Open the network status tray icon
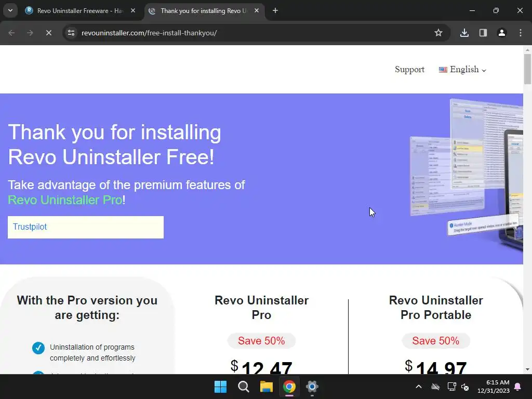532x399 pixels. coord(451,387)
